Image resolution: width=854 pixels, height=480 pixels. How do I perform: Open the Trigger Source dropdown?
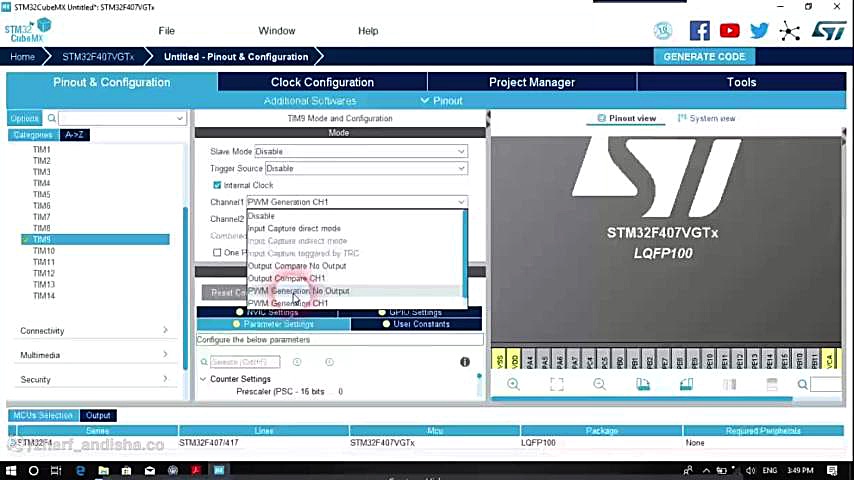coord(366,168)
